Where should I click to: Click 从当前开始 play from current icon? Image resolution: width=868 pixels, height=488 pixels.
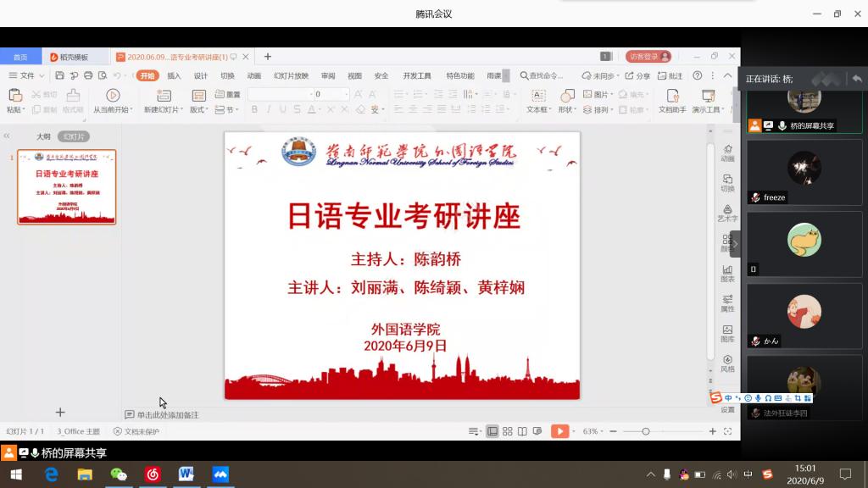pos(113,96)
